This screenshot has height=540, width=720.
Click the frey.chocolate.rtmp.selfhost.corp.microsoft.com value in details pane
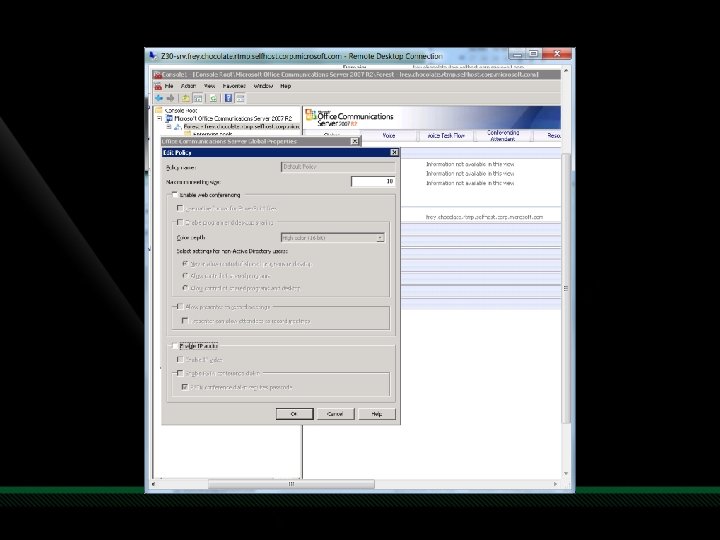(484, 217)
